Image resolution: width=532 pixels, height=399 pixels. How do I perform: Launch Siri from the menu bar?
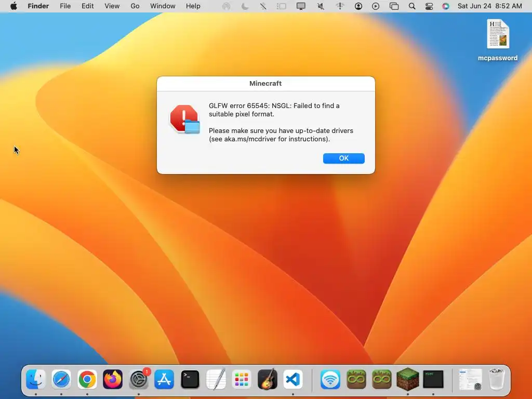pos(445,6)
